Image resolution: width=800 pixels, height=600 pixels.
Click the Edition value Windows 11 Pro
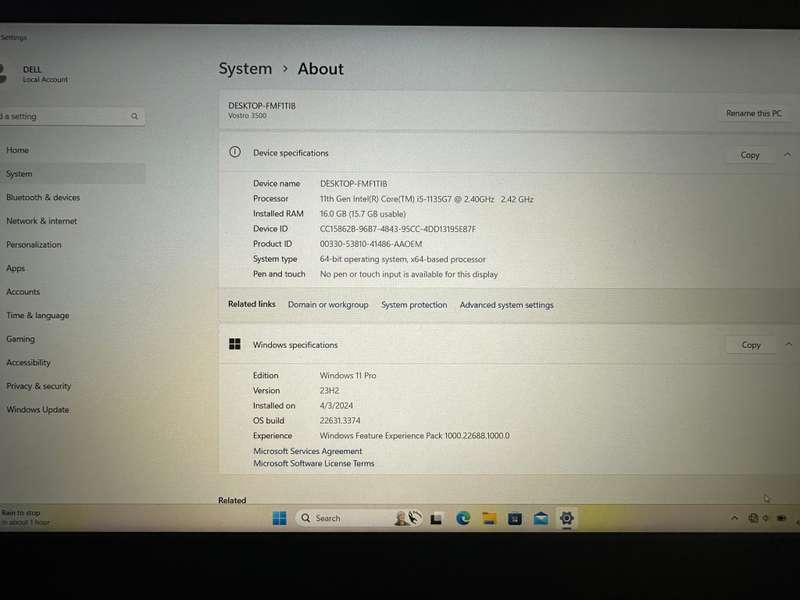click(348, 376)
